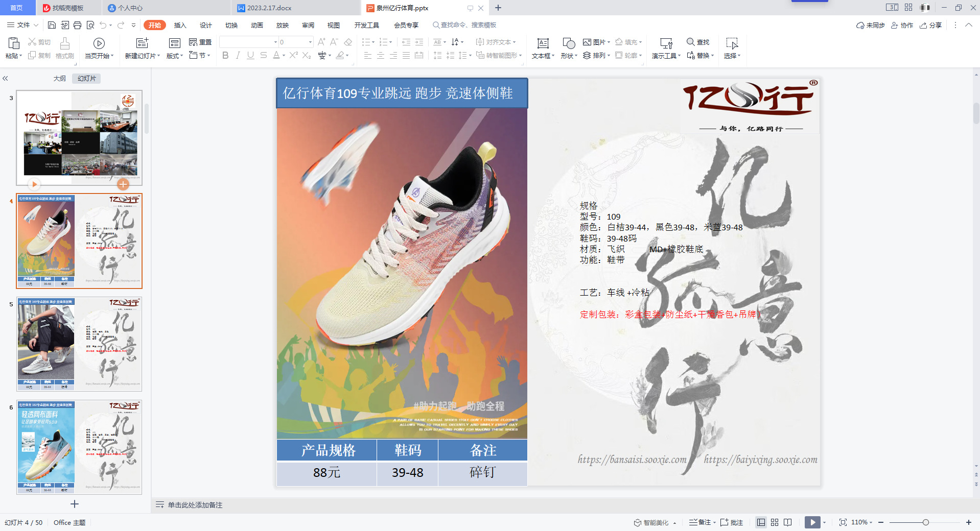Viewport: 980px width, 531px height.
Task: Open the 110% zoom level dropdown
Action: click(x=861, y=522)
